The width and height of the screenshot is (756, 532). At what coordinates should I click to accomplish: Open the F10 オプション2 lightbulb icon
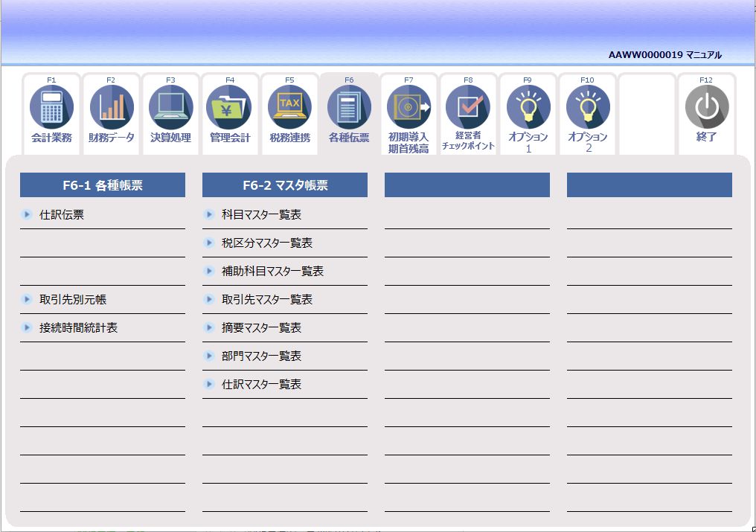click(587, 107)
